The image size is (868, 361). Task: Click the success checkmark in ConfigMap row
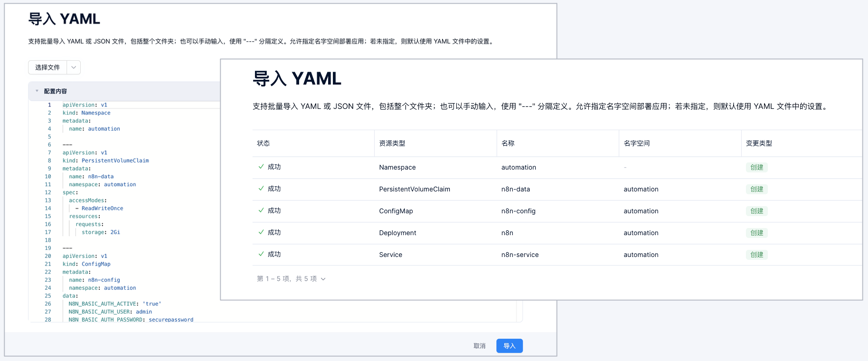(x=261, y=210)
